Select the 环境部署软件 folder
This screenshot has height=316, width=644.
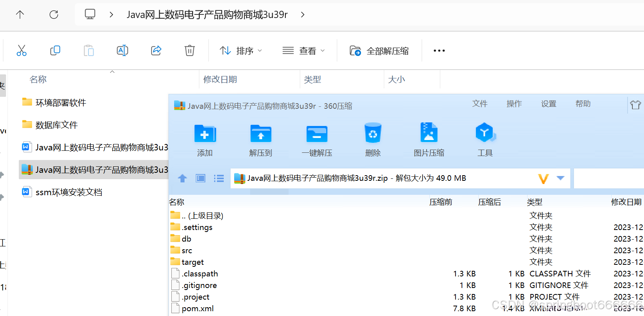(54, 102)
